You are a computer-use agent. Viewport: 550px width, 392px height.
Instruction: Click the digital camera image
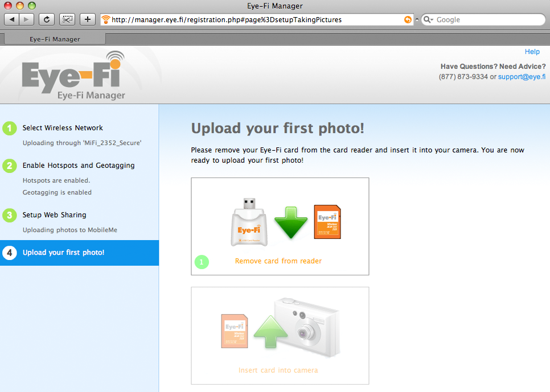point(308,327)
